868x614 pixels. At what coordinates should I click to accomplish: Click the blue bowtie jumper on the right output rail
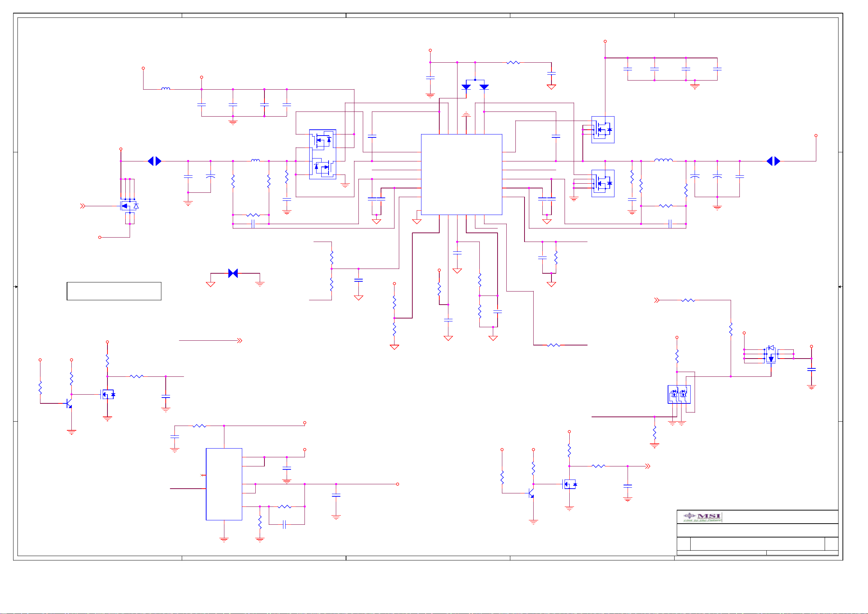pyautogui.click(x=773, y=161)
